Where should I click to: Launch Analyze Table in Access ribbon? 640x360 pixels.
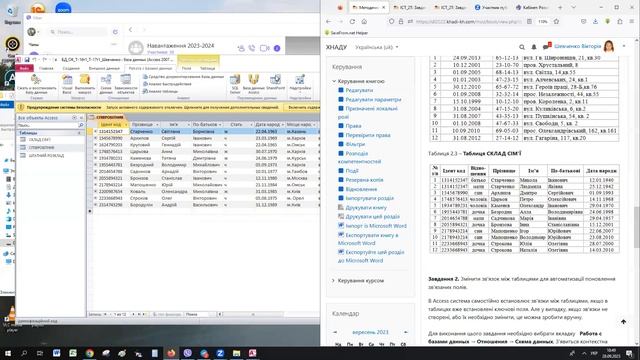pos(160,91)
